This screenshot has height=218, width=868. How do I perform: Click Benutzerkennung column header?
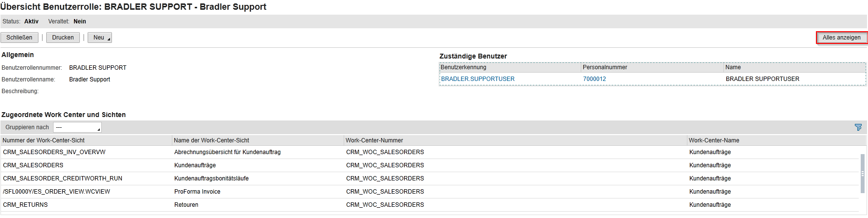click(510, 67)
